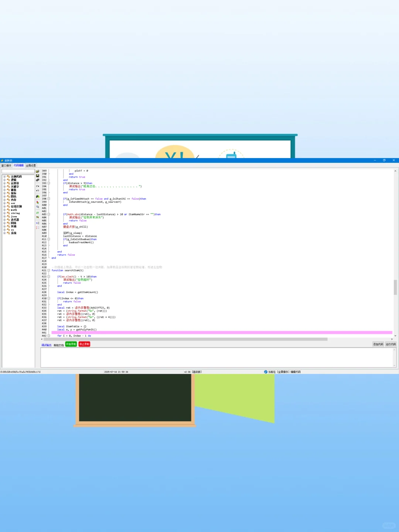The width and height of the screenshot is (399, 532).
Task: Select the math tree item
Action: click(x=14, y=210)
